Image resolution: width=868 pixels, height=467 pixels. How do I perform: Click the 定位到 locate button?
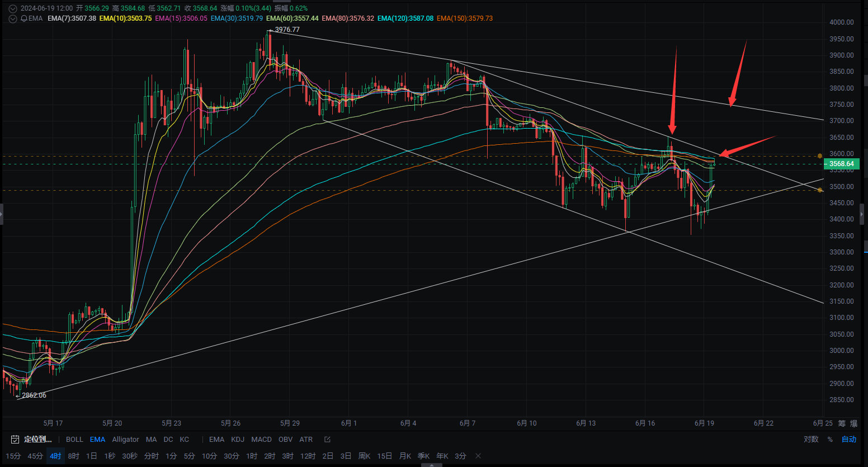coord(38,440)
